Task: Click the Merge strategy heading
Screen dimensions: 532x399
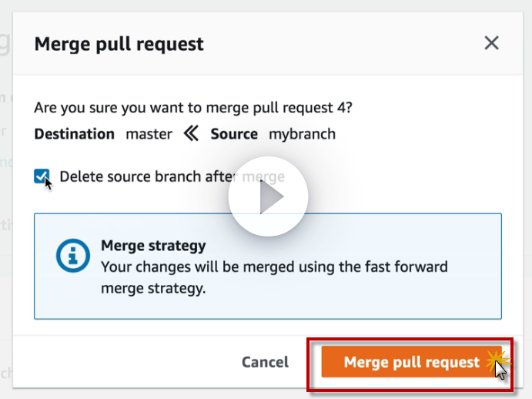Action: coord(153,246)
